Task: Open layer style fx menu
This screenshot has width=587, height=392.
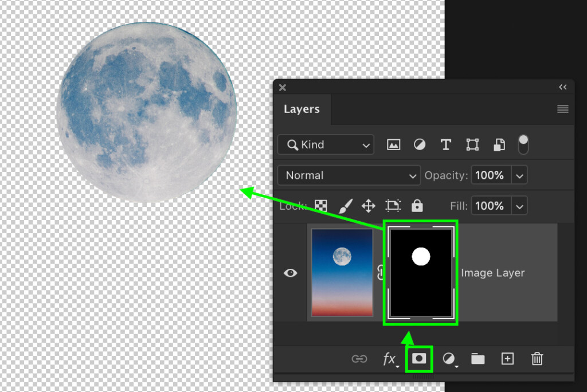Action: click(390, 359)
